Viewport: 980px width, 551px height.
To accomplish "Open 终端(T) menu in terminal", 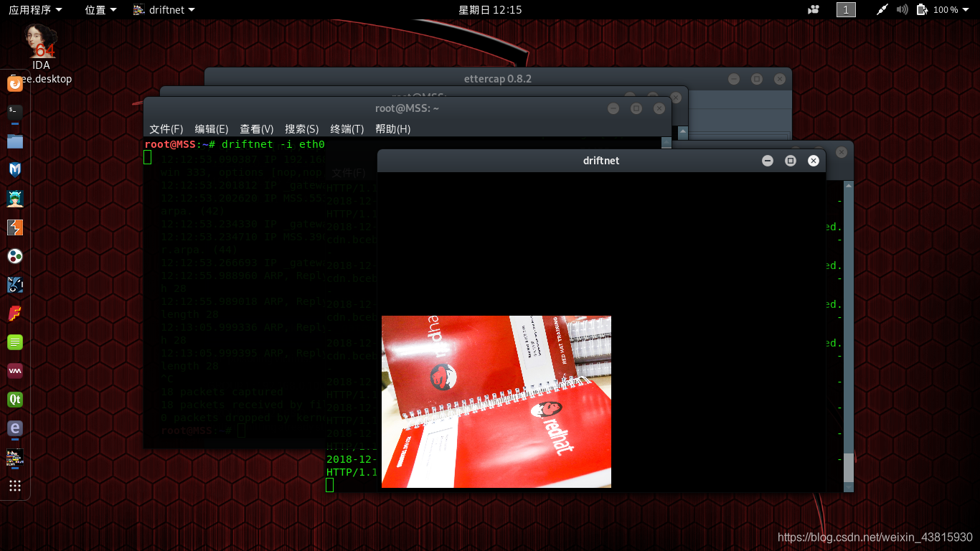I will [347, 129].
